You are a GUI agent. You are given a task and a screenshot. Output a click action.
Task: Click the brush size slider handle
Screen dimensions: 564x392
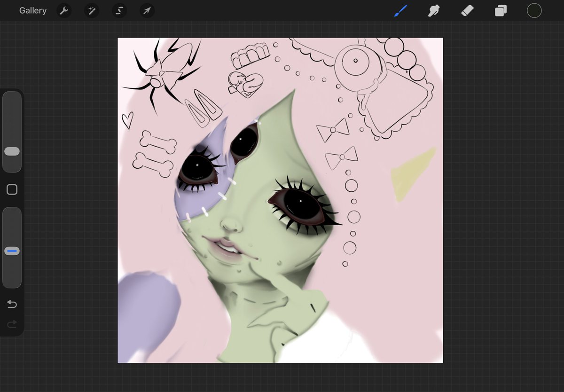tap(12, 151)
